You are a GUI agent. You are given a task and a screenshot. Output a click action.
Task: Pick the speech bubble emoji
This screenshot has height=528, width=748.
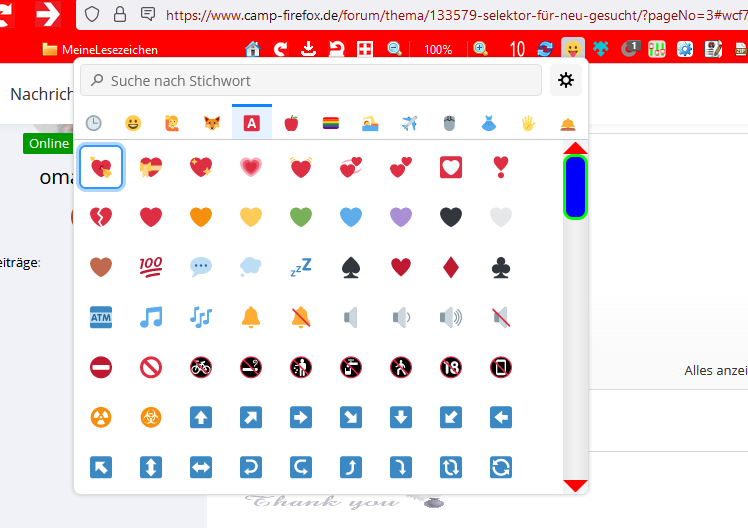201,267
